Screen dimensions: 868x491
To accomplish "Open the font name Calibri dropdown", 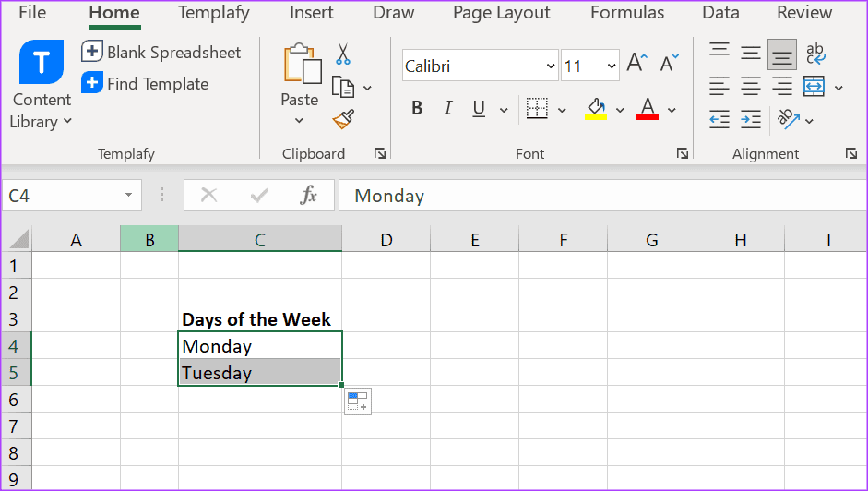I will point(551,66).
